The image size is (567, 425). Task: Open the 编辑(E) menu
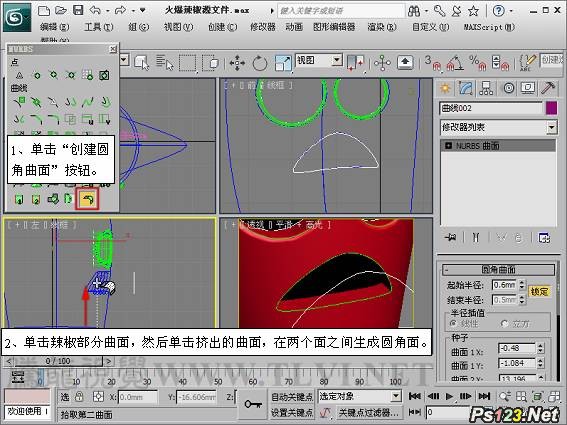coord(55,27)
